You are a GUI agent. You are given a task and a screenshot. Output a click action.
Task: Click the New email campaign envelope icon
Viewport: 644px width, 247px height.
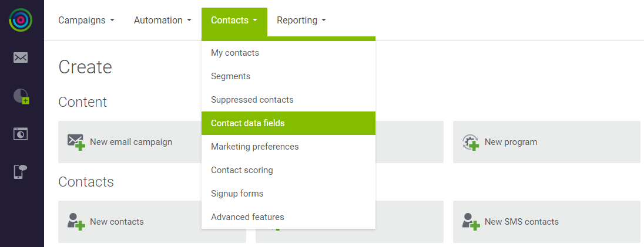click(76, 142)
